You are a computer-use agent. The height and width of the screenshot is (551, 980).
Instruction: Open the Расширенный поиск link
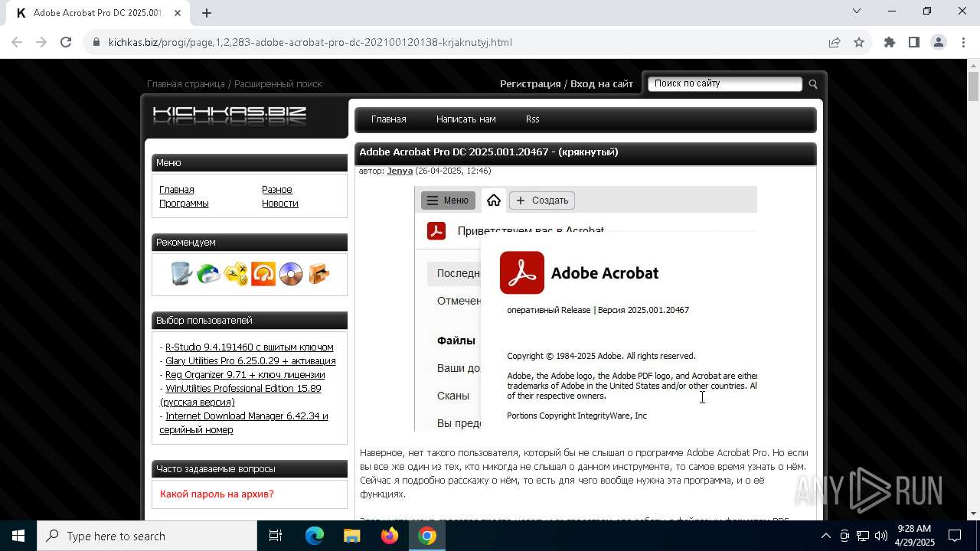click(279, 84)
